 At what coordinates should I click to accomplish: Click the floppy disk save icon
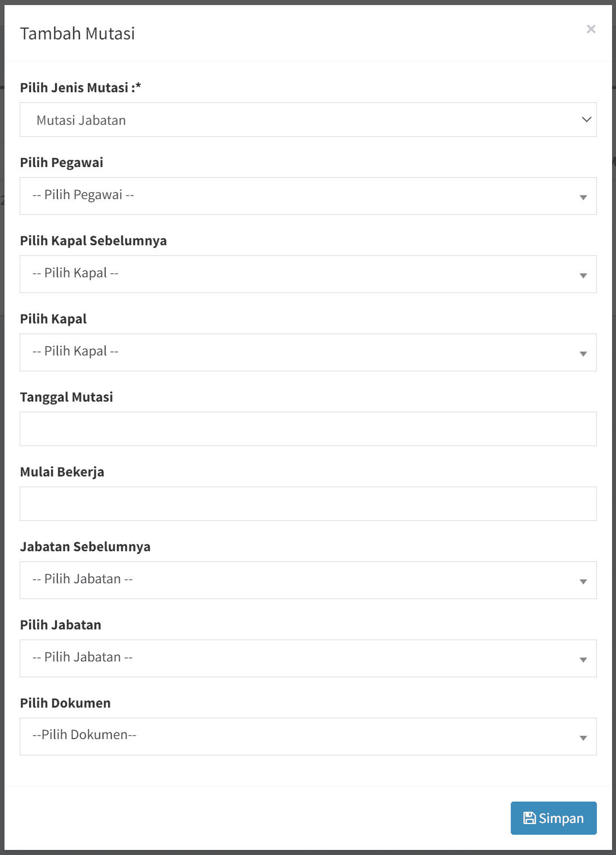[529, 818]
